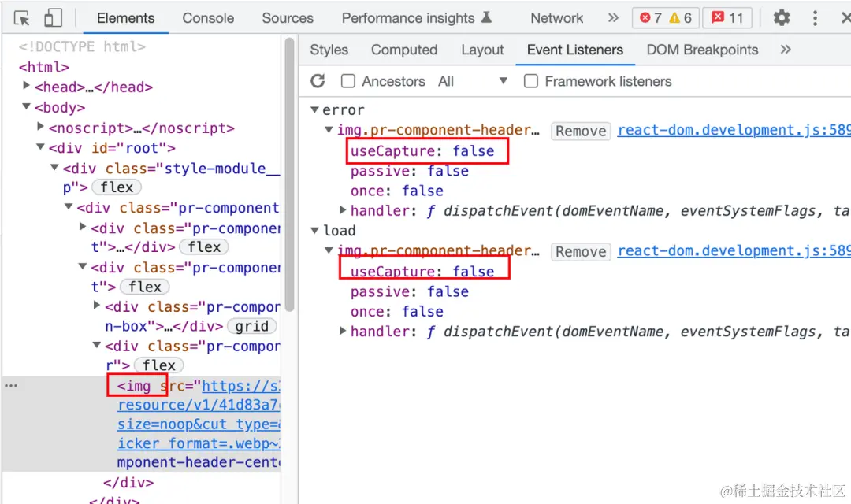Open the Computed sidebar tab
This screenshot has height=504, width=851.
(x=404, y=50)
